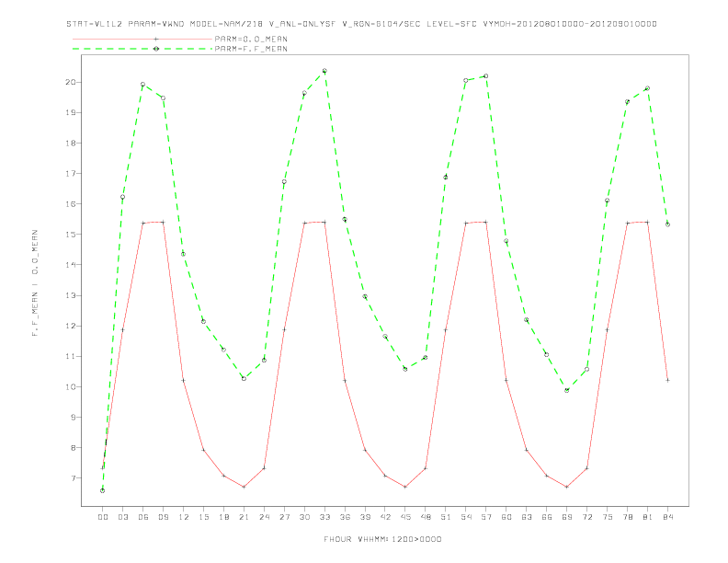
Task: Click the vertical y-axis title F.F_MEAN | O.O_MEAN
Action: coord(35,283)
